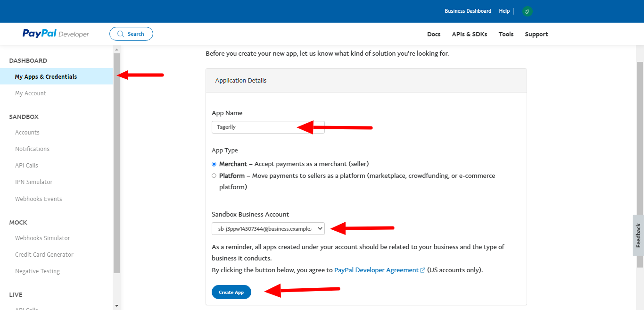The width and height of the screenshot is (644, 310).
Task: Click the sidebar scrollbar thumb
Action: [x=117, y=163]
